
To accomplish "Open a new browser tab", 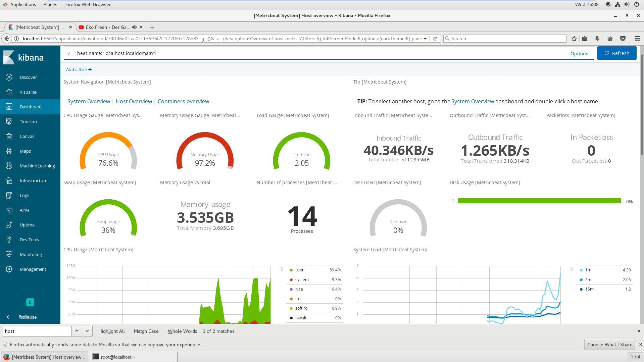I will coord(152,27).
